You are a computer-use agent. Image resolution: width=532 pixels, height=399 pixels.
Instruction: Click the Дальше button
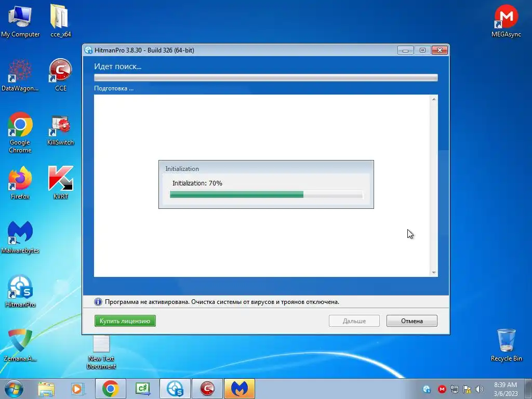pyautogui.click(x=354, y=321)
